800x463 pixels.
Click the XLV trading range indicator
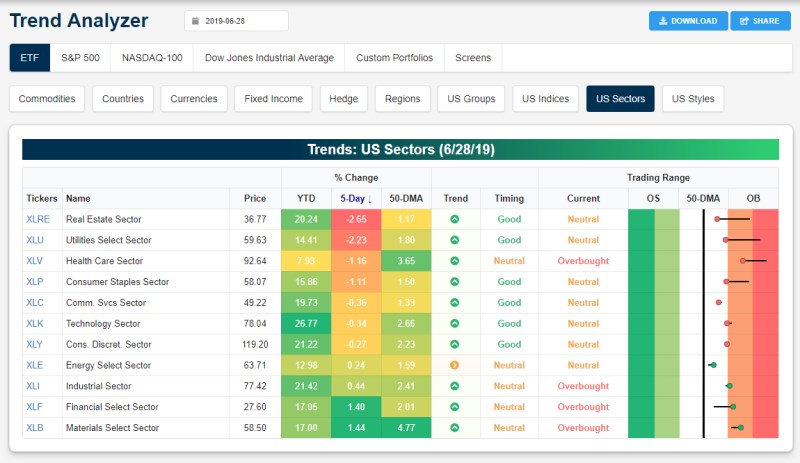click(x=743, y=261)
